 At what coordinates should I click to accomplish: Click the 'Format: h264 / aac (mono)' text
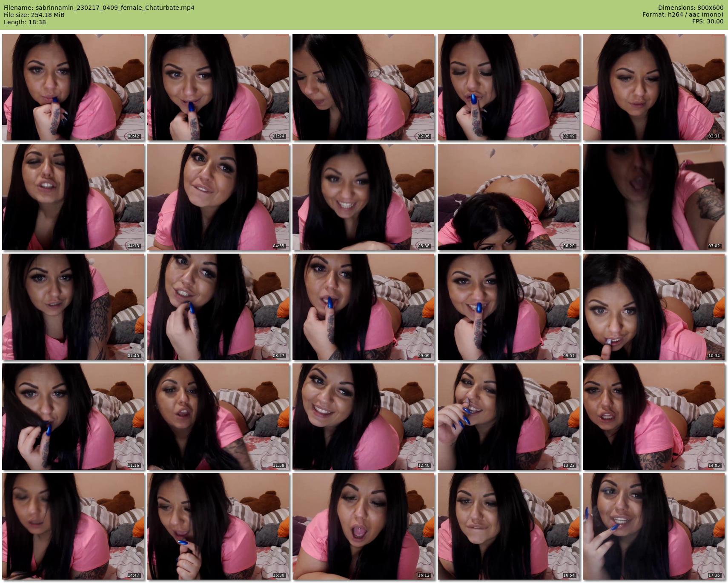[x=683, y=14]
